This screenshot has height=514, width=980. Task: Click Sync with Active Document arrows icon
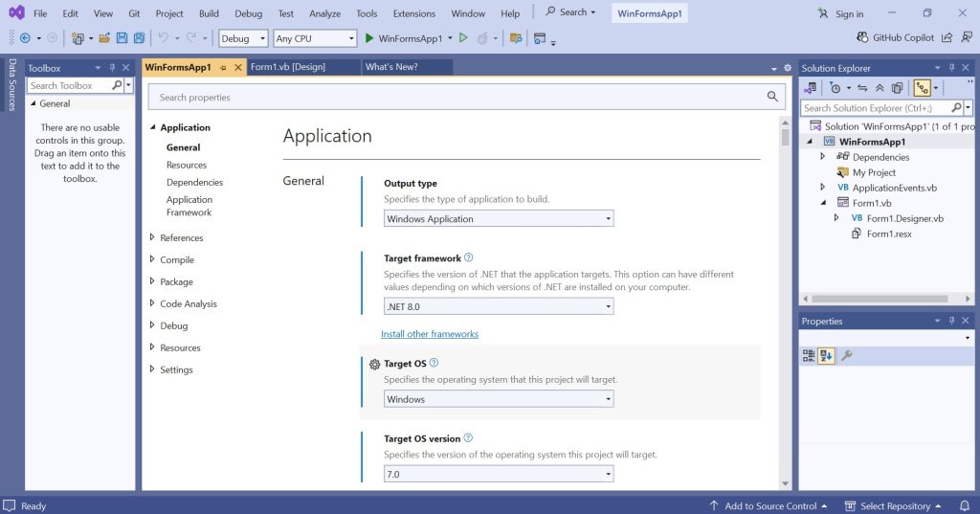click(x=862, y=88)
